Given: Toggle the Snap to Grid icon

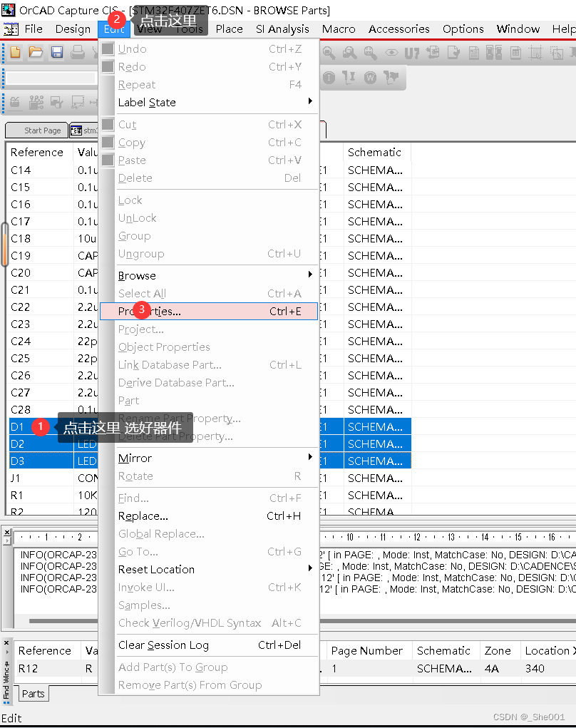Looking at the screenshot, I should coord(535,53).
